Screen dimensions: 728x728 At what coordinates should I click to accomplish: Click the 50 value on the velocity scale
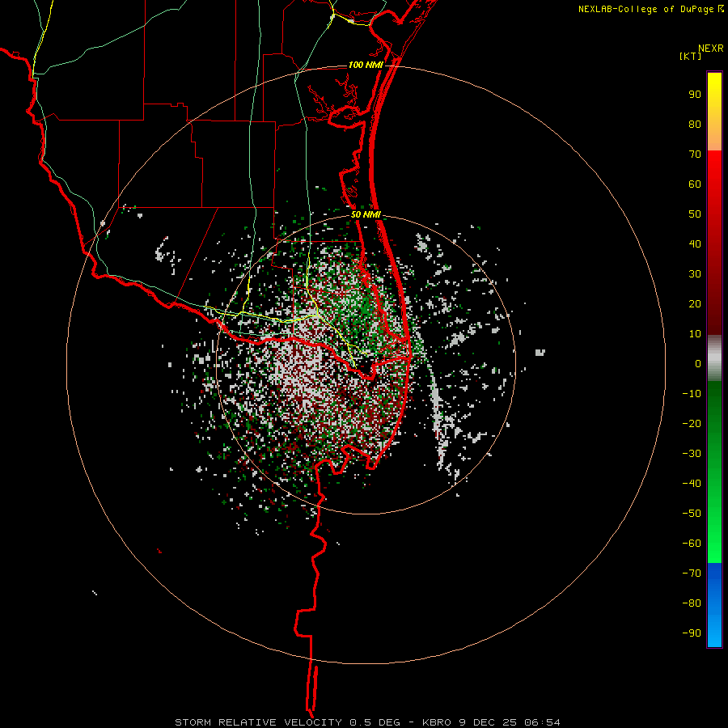tap(695, 214)
